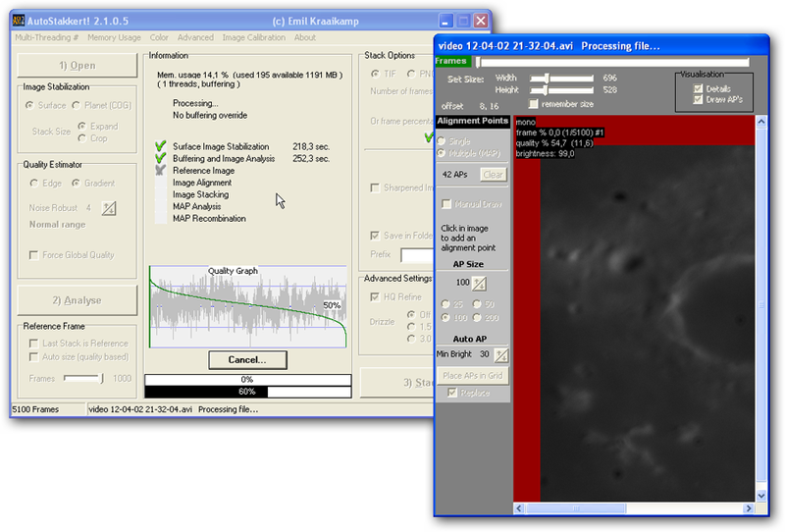Toggle the Visualisation Details checkbox
Viewport: 785px width, 532px height.
pyautogui.click(x=698, y=88)
